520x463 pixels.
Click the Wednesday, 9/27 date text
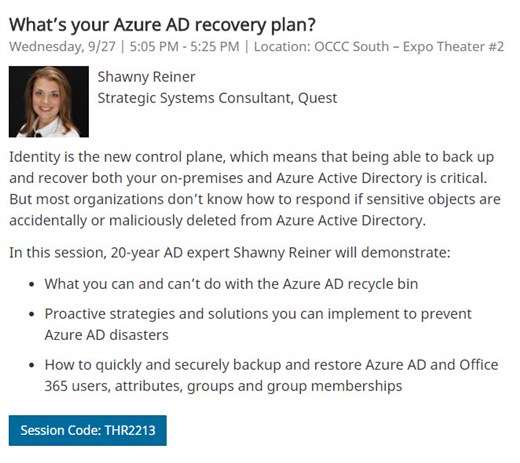point(62,47)
